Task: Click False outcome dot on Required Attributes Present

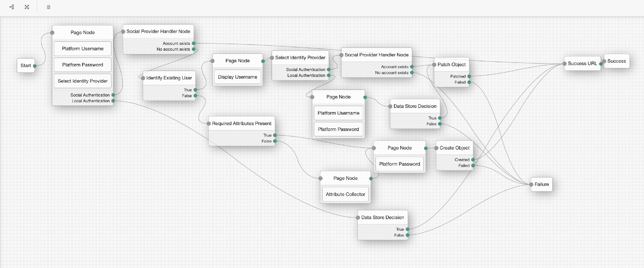Action: [275, 141]
